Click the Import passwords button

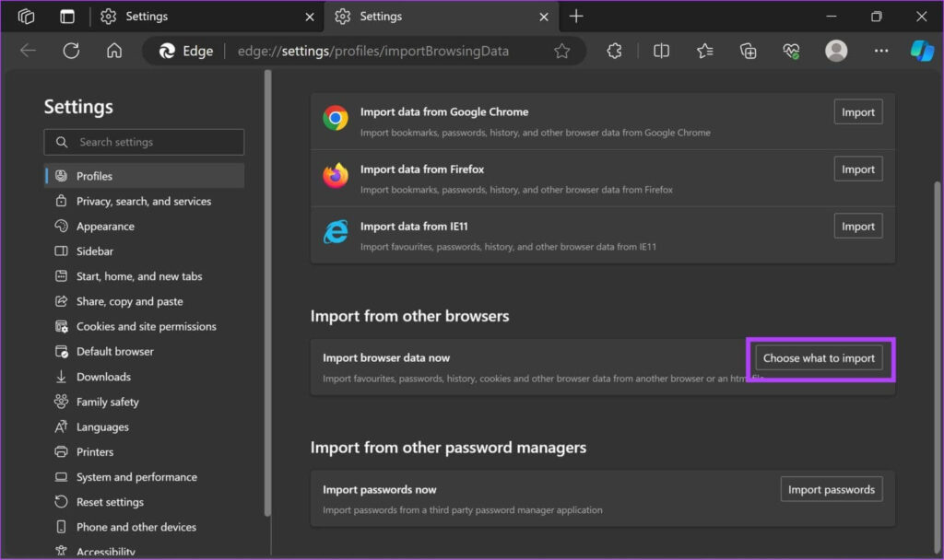pyautogui.click(x=831, y=489)
